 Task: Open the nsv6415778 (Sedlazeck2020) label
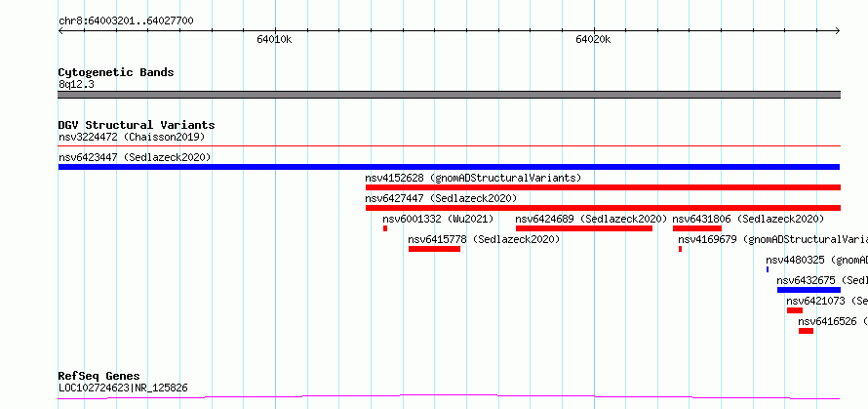pyautogui.click(x=484, y=239)
